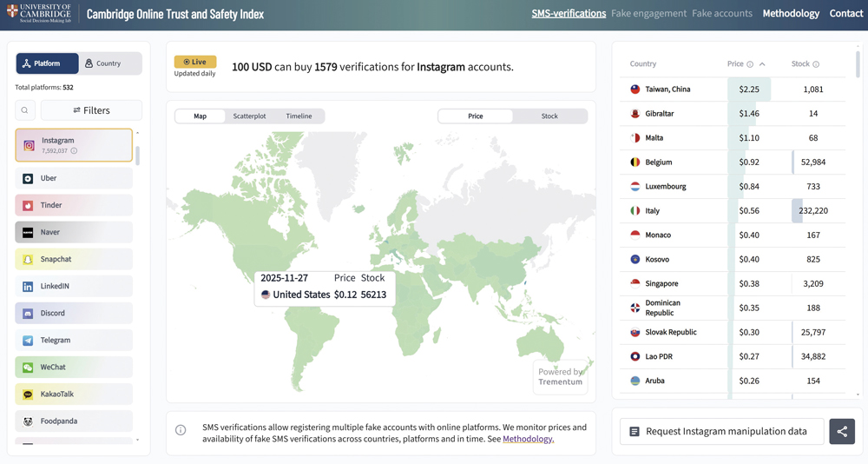
Task: Click Request Instagram manipulation data button
Action: [x=722, y=432]
